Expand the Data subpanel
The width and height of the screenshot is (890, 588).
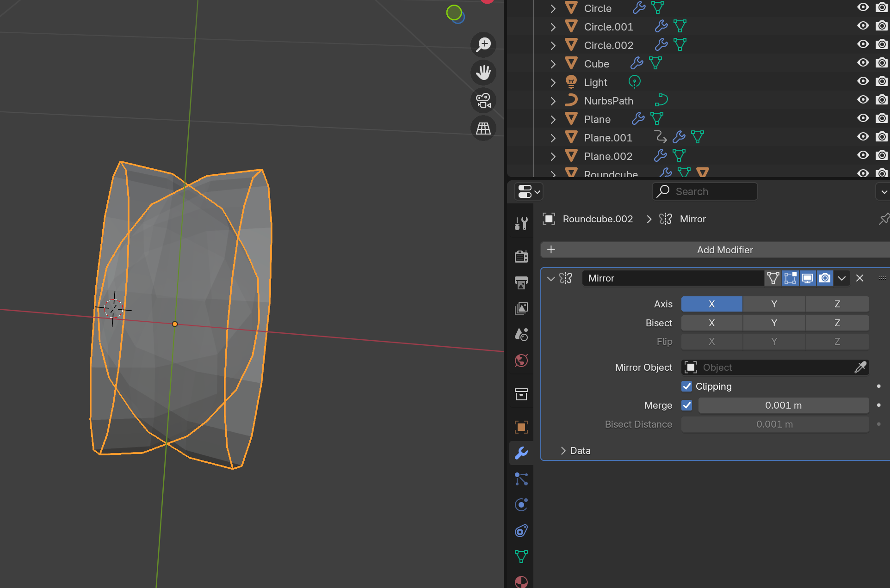(x=563, y=451)
